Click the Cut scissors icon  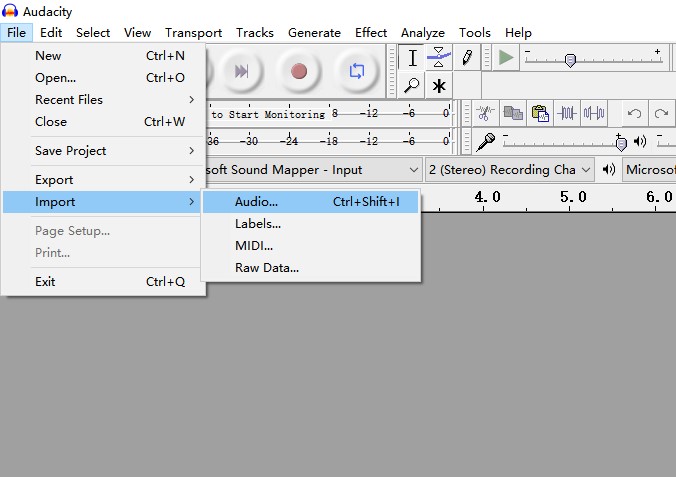[485, 113]
